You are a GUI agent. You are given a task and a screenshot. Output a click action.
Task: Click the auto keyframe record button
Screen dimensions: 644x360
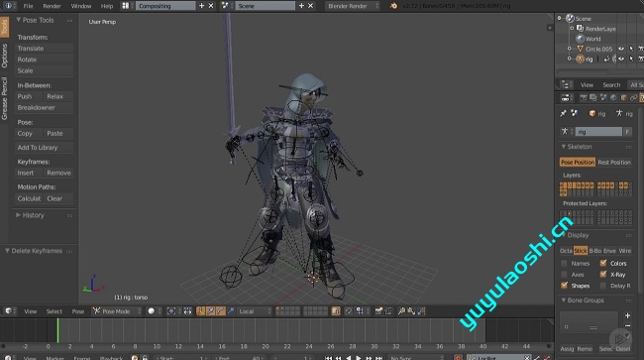click(x=458, y=358)
